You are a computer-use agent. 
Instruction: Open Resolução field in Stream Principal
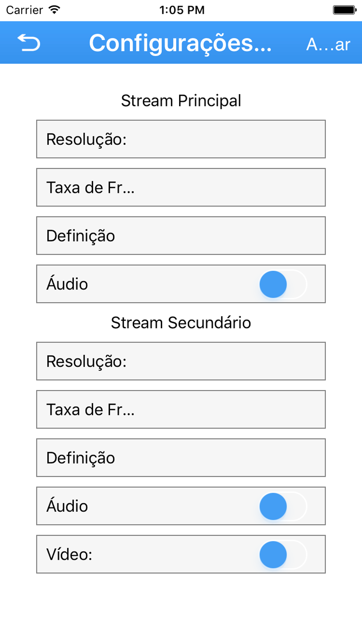(x=181, y=139)
